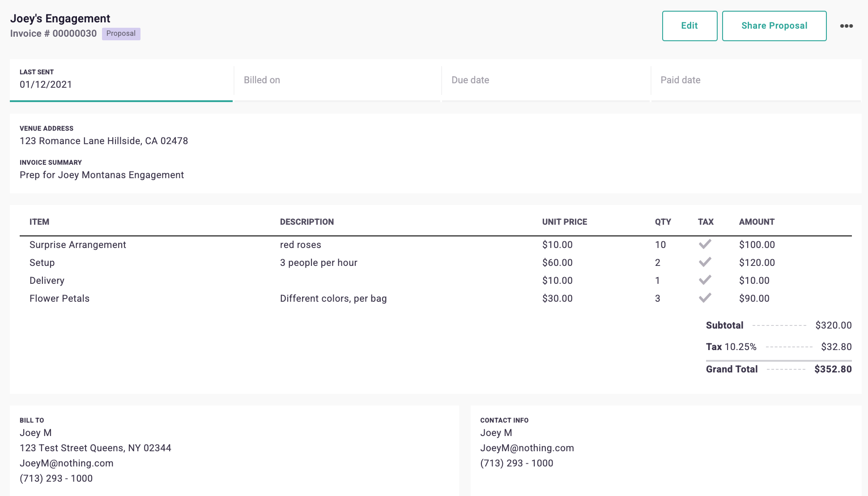Select the Due date tab
This screenshot has width=868, height=496.
point(545,80)
